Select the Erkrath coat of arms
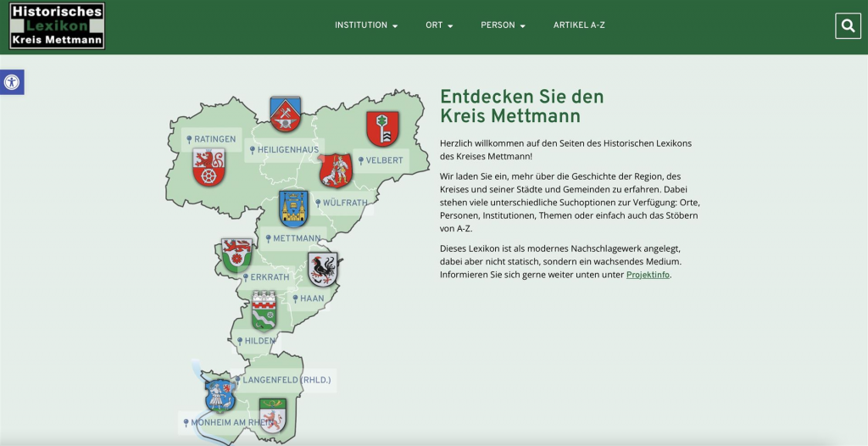Screen dimensions: 868x446 click(x=236, y=255)
